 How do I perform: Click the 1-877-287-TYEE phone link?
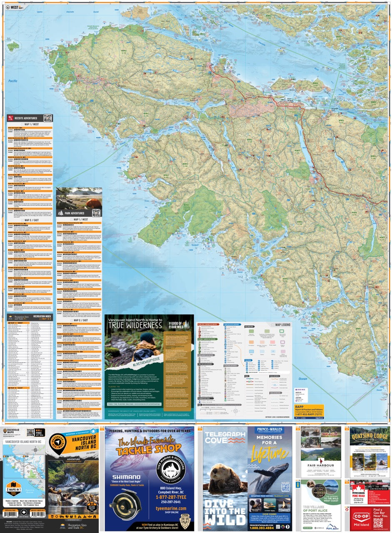click(x=171, y=498)
